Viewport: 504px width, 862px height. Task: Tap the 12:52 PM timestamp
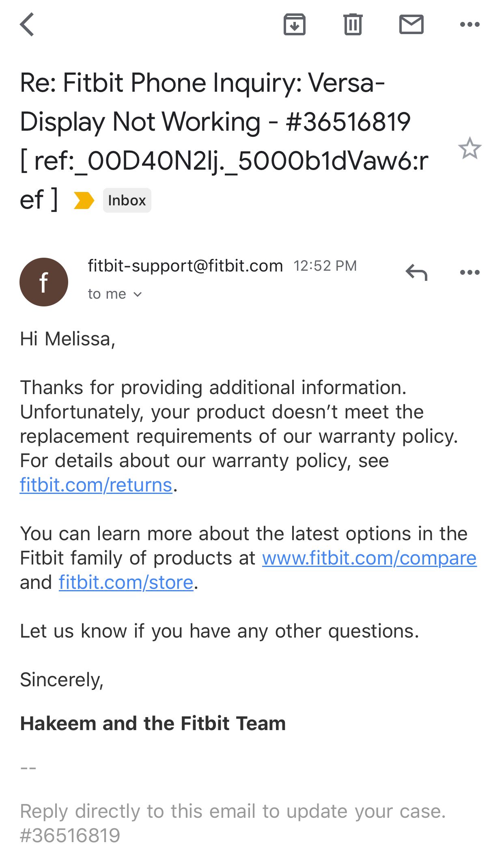click(x=325, y=266)
